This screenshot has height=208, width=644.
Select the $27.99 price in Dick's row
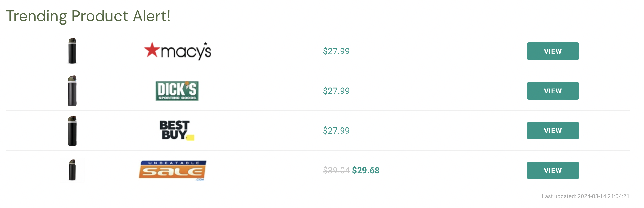click(336, 91)
